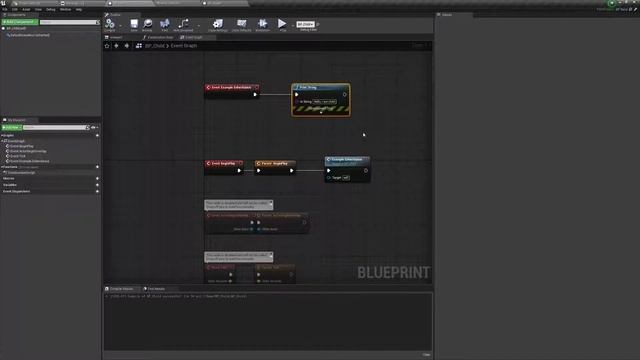Open the Add New dropdown in My Blueprint
Image resolution: width=640 pixels, height=360 pixels.
(x=11, y=128)
